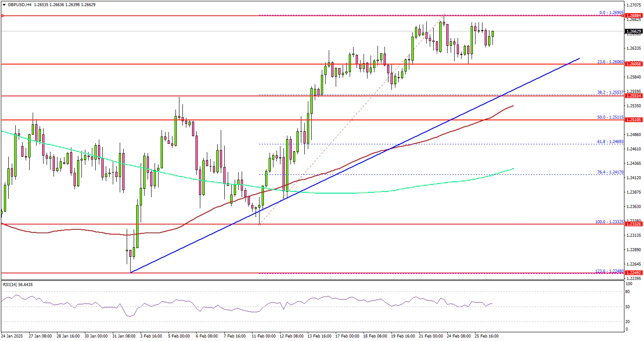Click the 24 Jan 2025 date label
644x341 pixels.
point(12,336)
